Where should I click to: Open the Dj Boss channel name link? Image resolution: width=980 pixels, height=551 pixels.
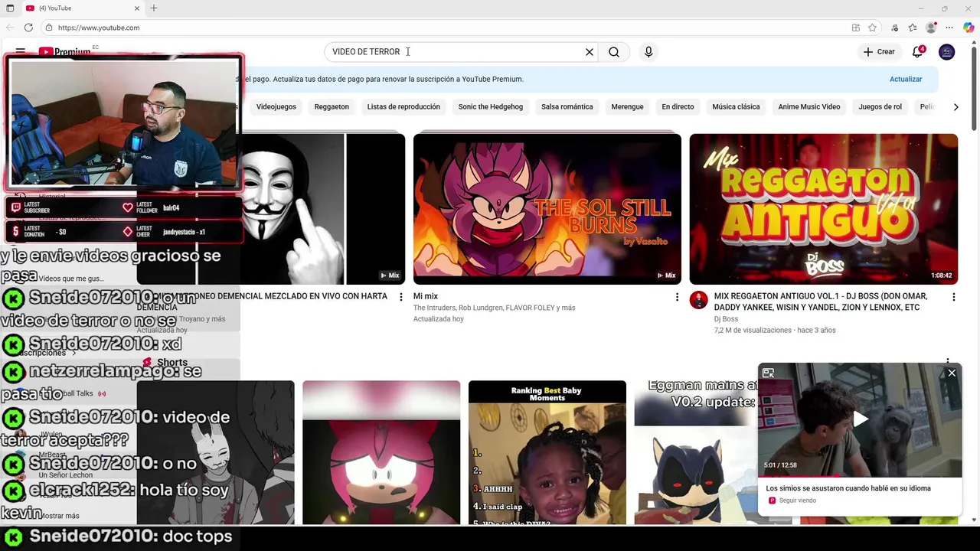[726, 319]
